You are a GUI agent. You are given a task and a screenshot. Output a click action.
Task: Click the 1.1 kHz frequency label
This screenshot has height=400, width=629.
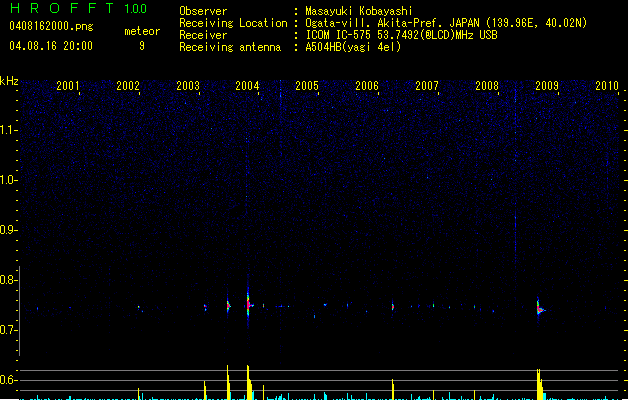8,130
